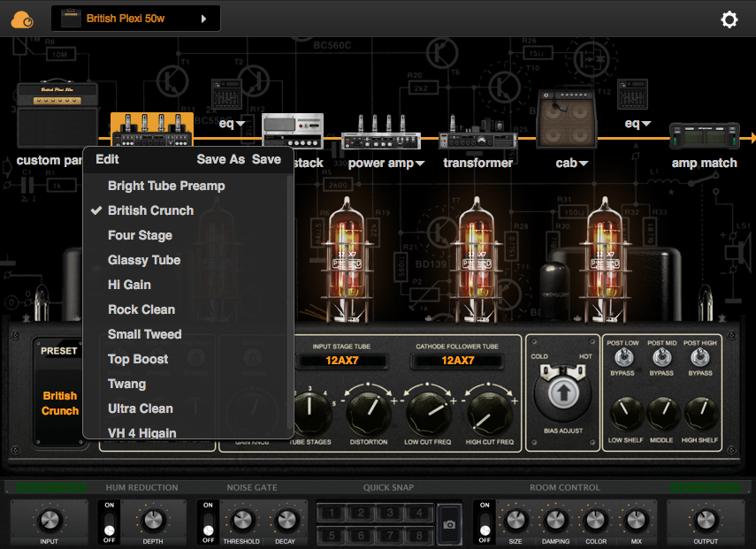Toggle Hum Reduction on/off switch

pos(110,523)
